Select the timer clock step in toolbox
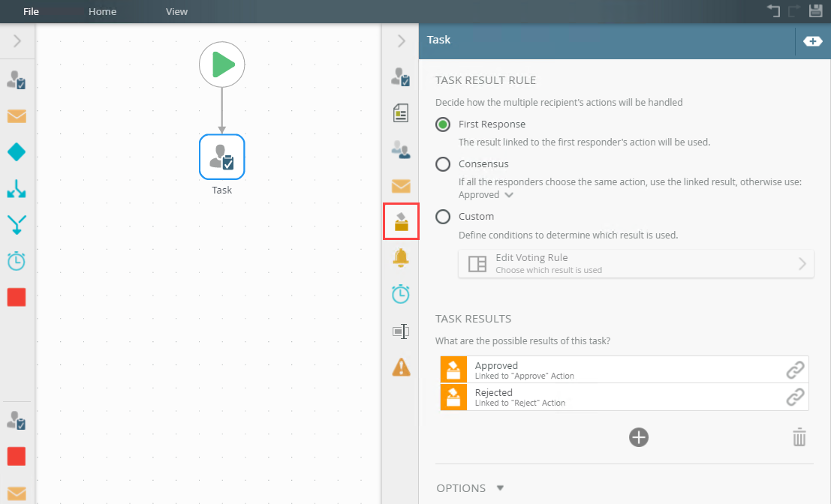This screenshot has height=504, width=831. tap(17, 261)
